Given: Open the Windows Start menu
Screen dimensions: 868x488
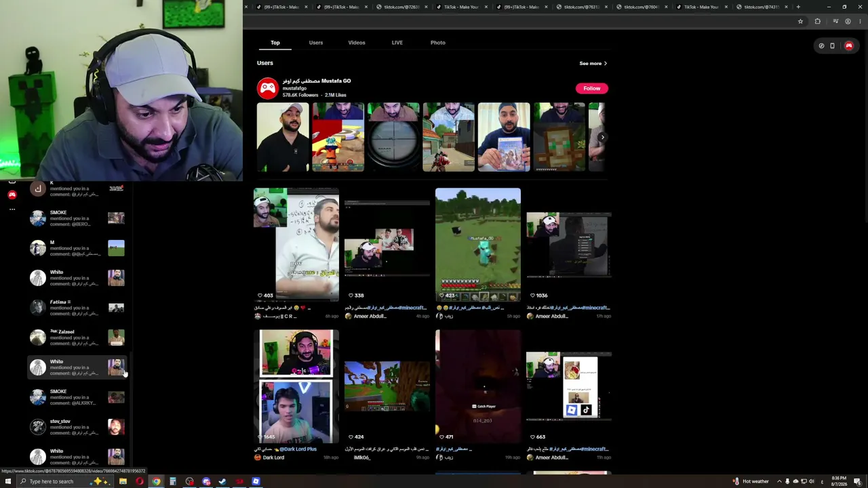Looking at the screenshot, I should click(x=7, y=481).
